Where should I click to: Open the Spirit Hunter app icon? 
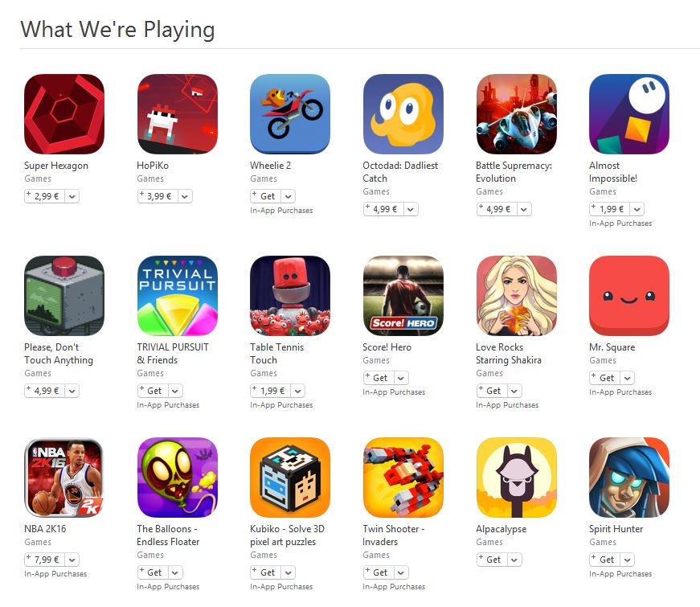click(x=629, y=478)
